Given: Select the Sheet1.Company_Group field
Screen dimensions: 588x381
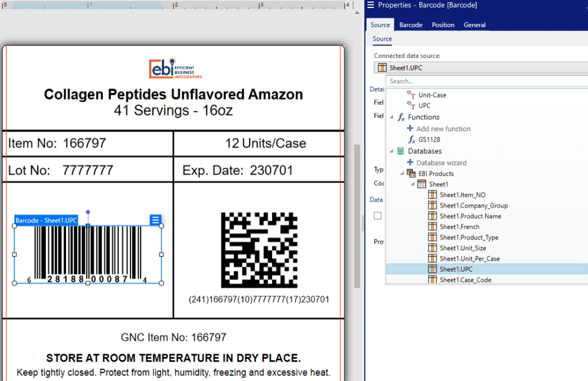Looking at the screenshot, I should point(474,205).
